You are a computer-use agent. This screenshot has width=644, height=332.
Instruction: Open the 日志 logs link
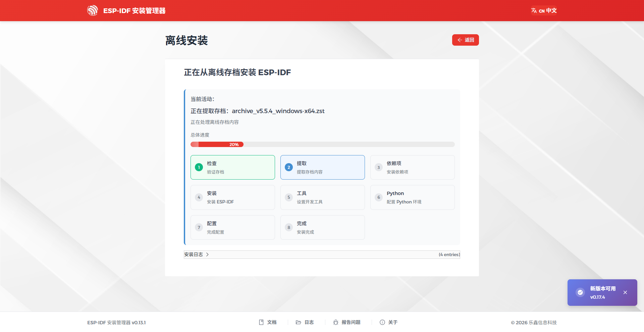click(x=305, y=322)
